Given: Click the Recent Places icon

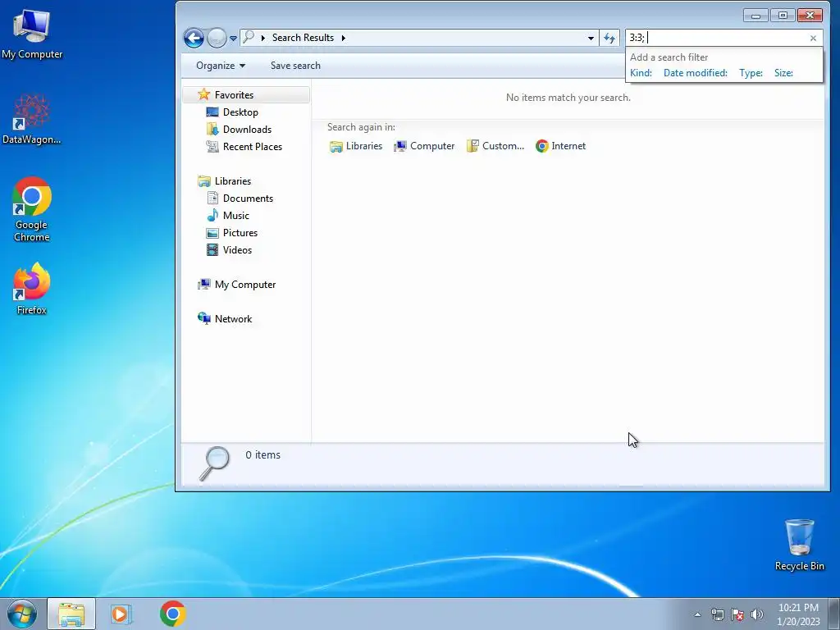Looking at the screenshot, I should pos(212,146).
